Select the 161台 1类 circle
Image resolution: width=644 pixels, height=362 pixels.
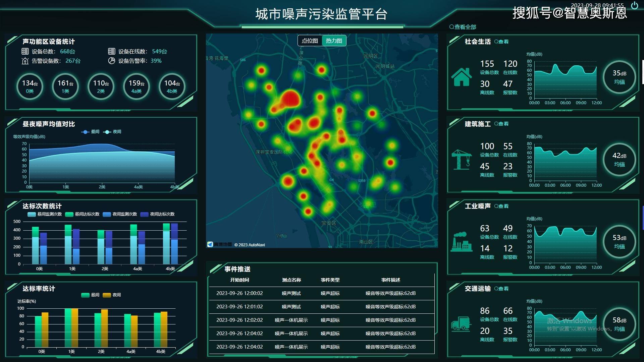click(x=65, y=86)
